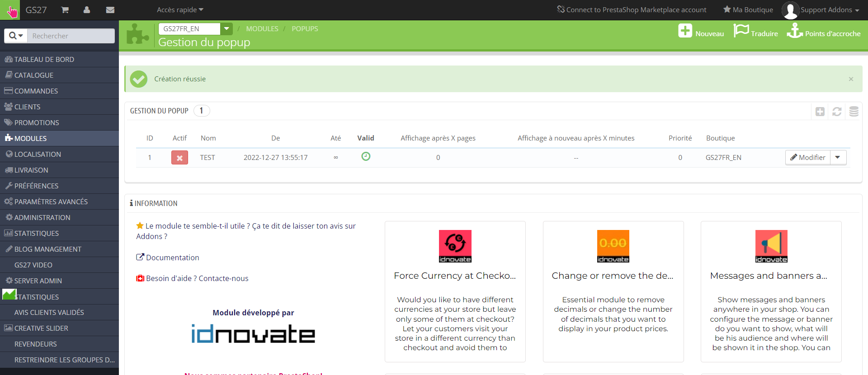Open Restreindre les groupes menu
Screen dimensions: 868x375
[59, 360]
